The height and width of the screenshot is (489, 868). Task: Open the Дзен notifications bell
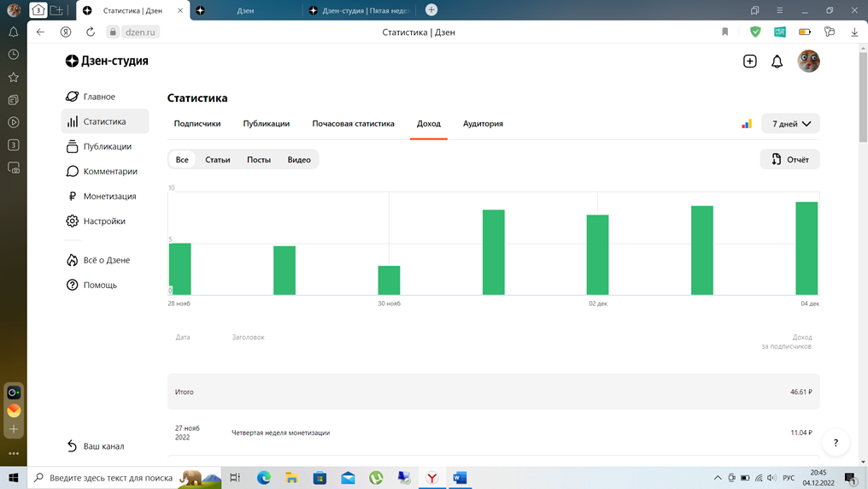(x=777, y=62)
